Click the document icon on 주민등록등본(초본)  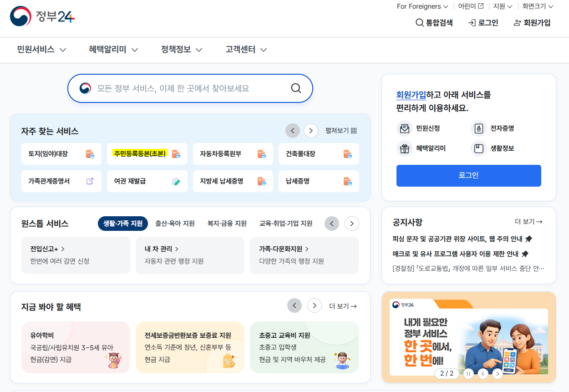[x=175, y=154]
